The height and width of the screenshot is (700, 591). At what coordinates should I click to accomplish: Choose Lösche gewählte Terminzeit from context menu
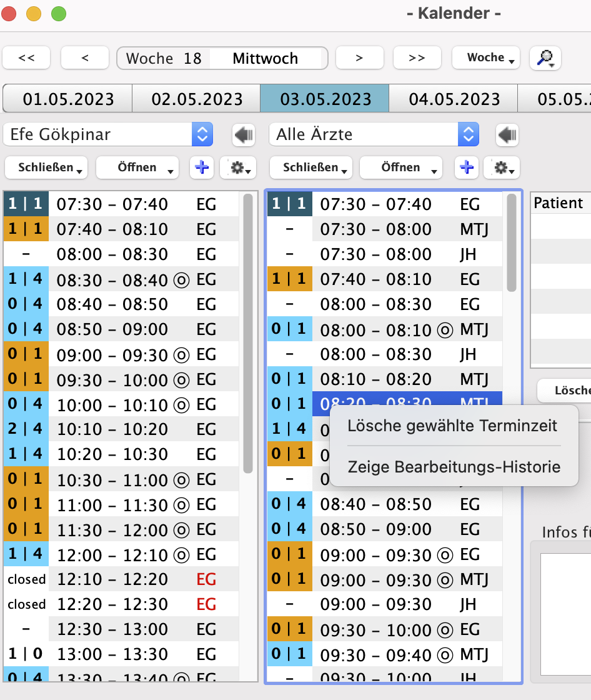click(x=452, y=426)
